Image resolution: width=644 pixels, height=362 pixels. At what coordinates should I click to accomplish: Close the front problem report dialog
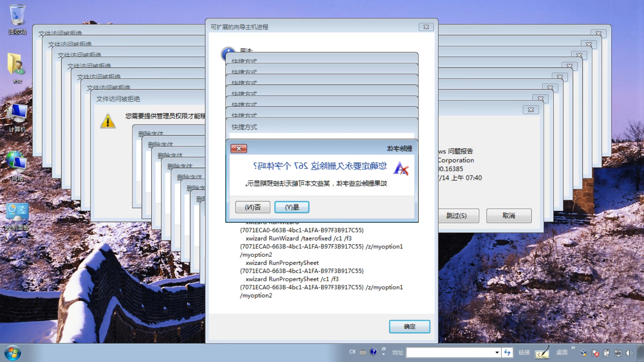pyautogui.click(x=531, y=110)
